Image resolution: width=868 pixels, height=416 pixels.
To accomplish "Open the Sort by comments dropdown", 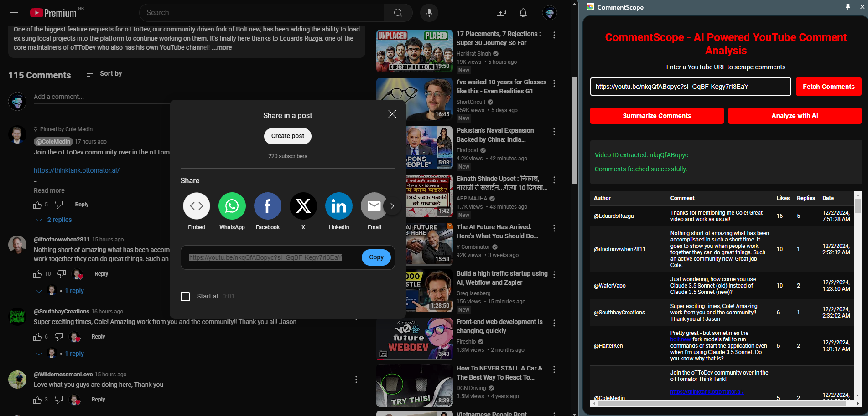I will coord(104,73).
